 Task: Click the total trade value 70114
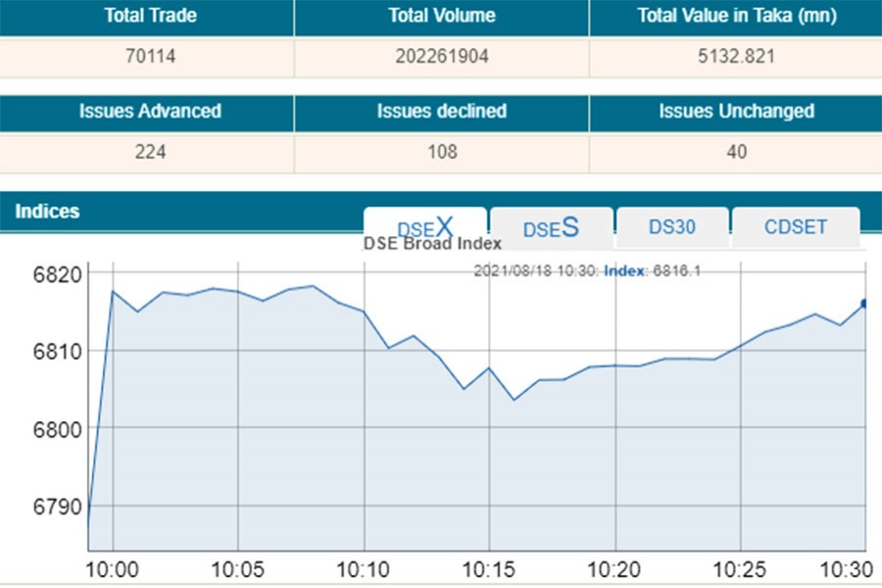click(147, 57)
